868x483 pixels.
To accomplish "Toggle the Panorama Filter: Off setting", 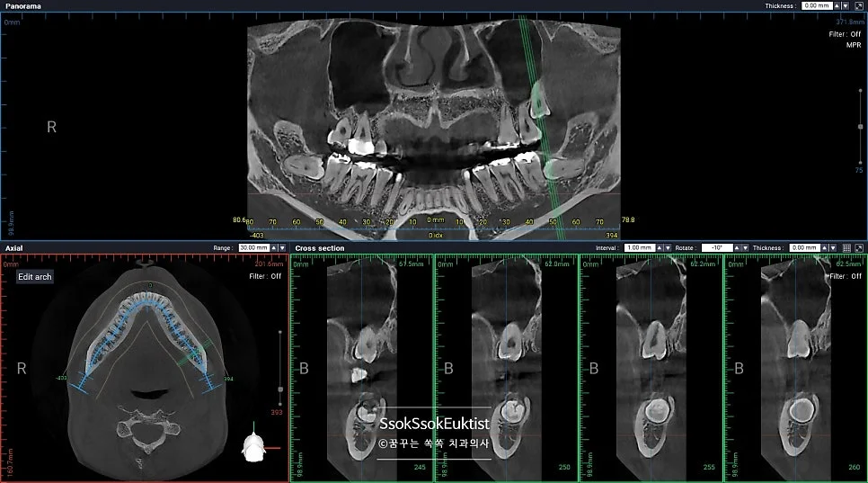I will click(845, 34).
